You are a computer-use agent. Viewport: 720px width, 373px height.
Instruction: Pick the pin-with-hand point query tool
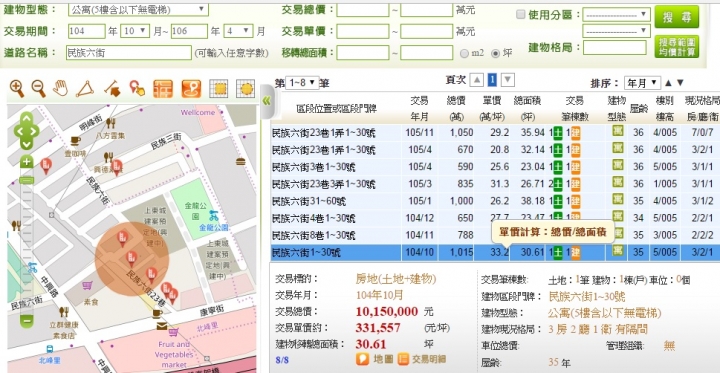pyautogui.click(x=136, y=88)
